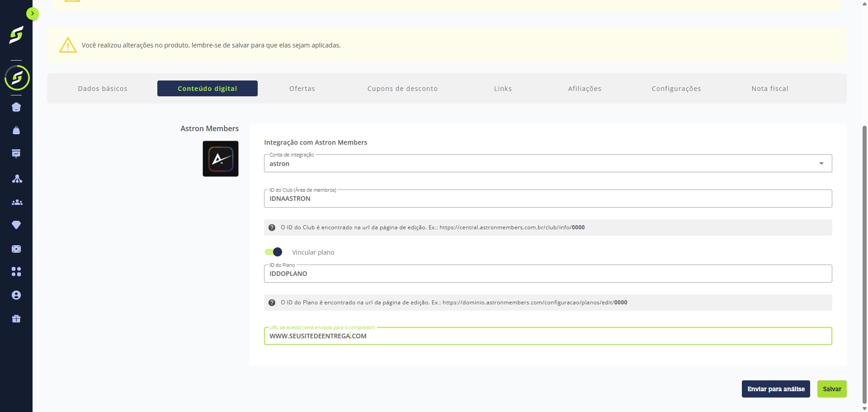The height and width of the screenshot is (412, 868).
Task: Click the ID do Plano hint URL text
Action: [535, 303]
